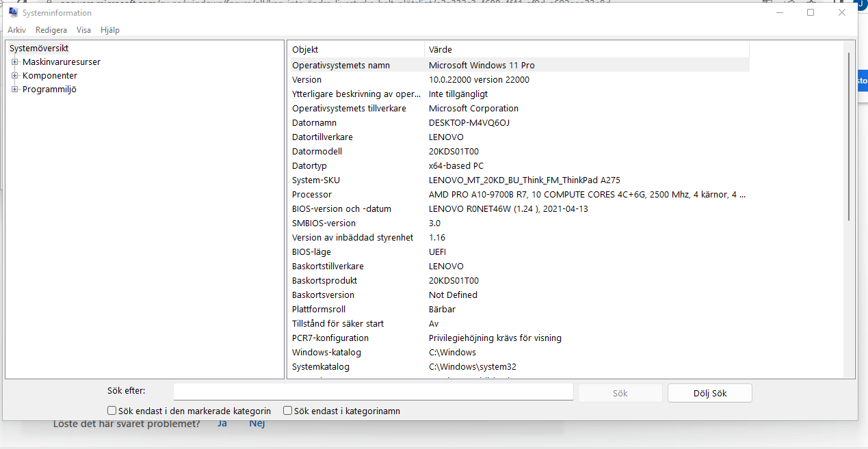Select the Version 10.0.22000 row
868x449 pixels.
(518, 79)
